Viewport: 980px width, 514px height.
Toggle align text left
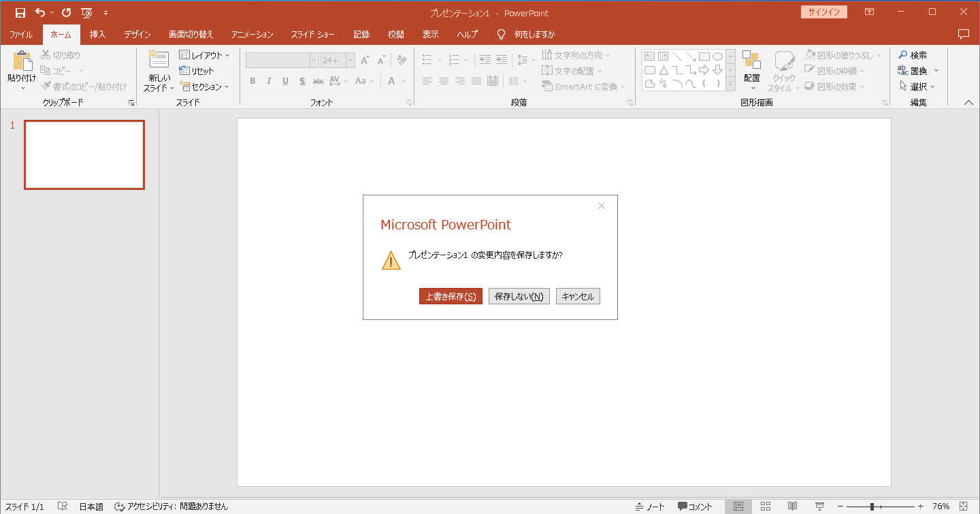[427, 81]
